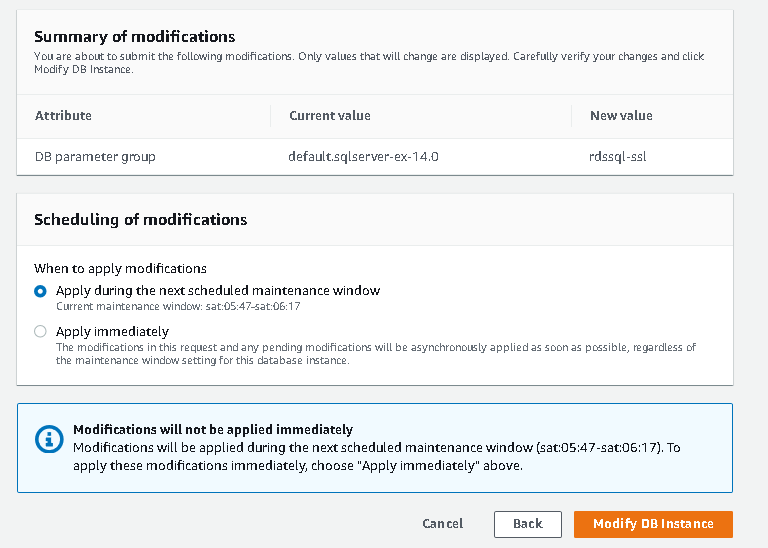
Task: Cancel the modification request
Action: tap(442, 524)
